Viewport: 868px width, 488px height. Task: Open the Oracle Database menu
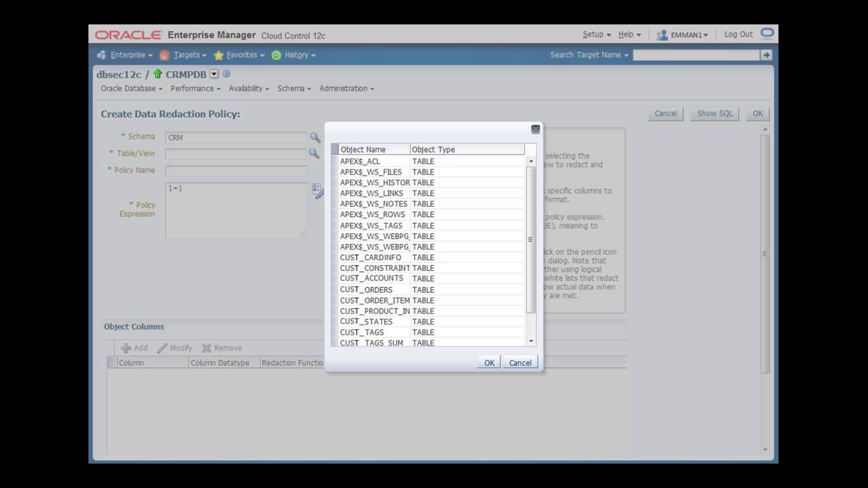[x=132, y=88]
